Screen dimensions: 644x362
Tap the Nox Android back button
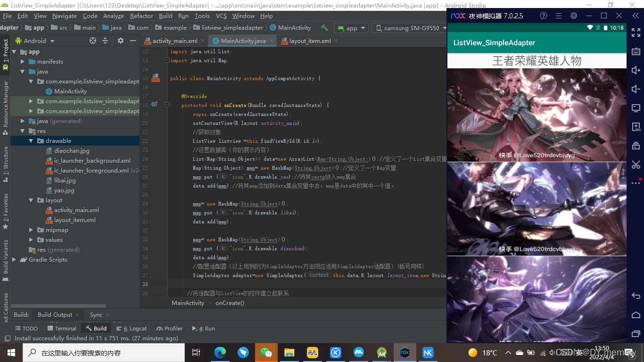[636, 296]
